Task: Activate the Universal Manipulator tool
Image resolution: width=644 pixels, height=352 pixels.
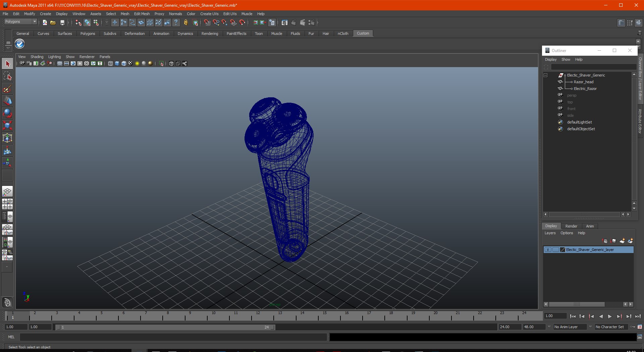Action: [x=7, y=138]
